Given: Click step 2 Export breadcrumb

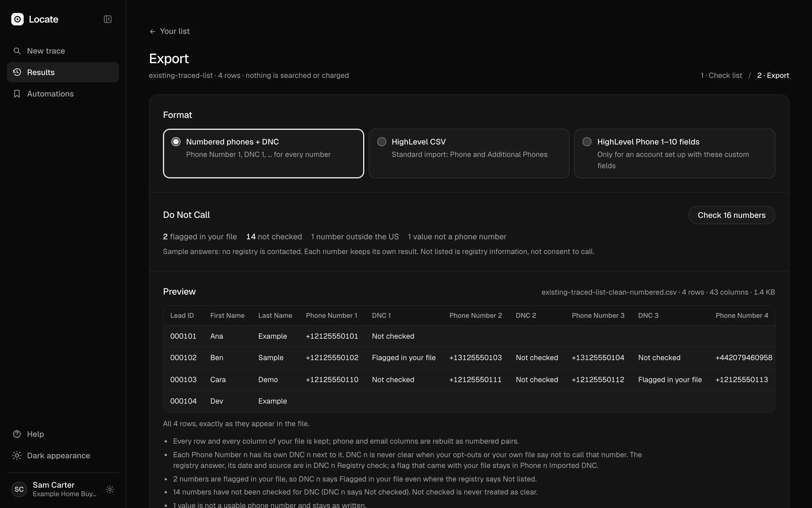Looking at the screenshot, I should 773,75.
